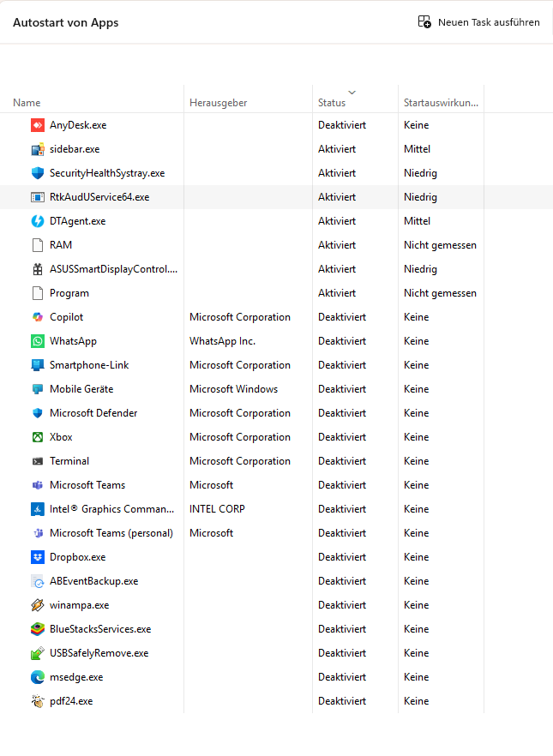Click the USBSafelyRemove.exe icon
Viewport: 553px width, 756px height.
pyautogui.click(x=38, y=653)
